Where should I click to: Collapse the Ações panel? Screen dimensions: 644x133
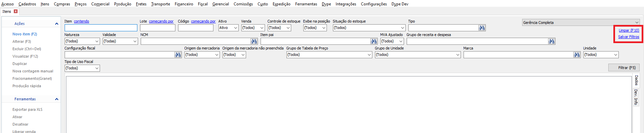(57, 24)
